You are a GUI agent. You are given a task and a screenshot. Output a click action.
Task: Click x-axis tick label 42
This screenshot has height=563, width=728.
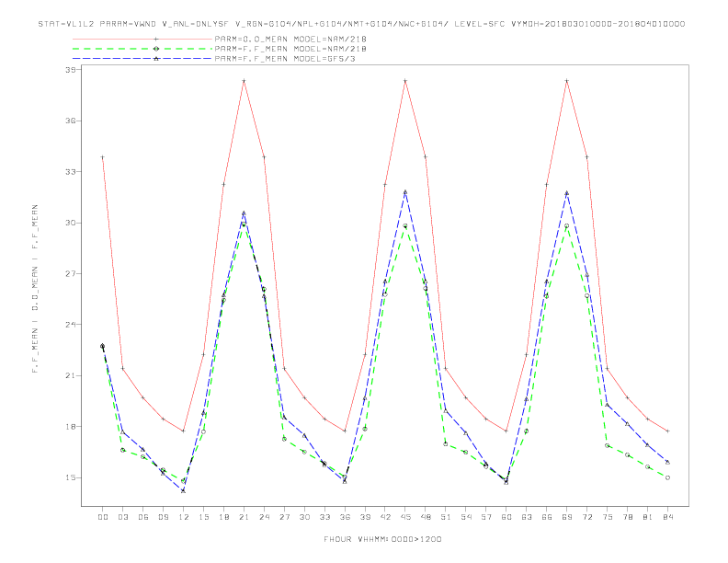385,517
